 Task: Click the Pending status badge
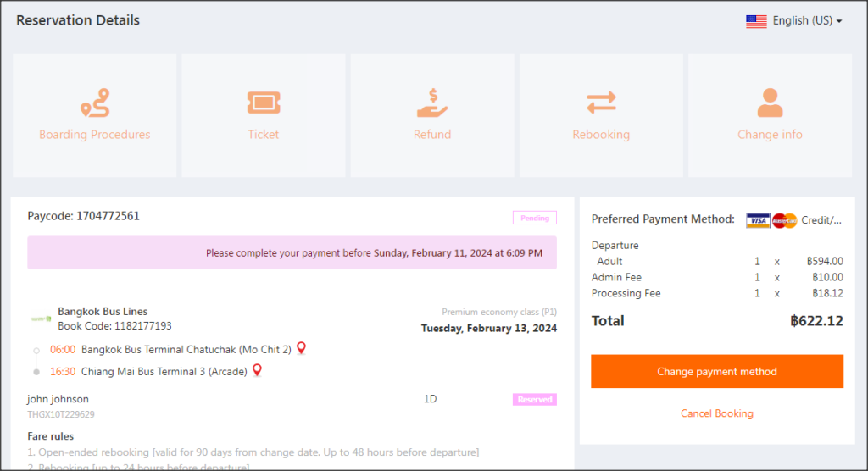click(x=535, y=219)
